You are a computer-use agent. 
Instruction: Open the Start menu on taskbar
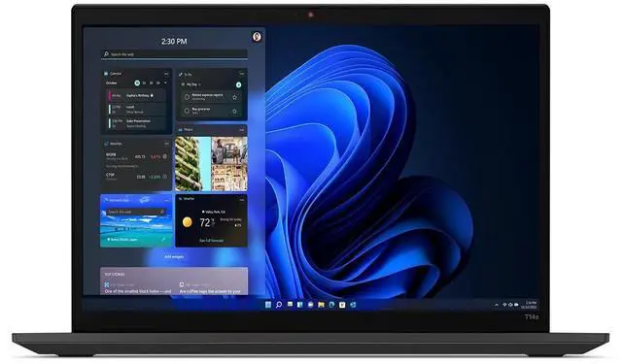[268, 305]
